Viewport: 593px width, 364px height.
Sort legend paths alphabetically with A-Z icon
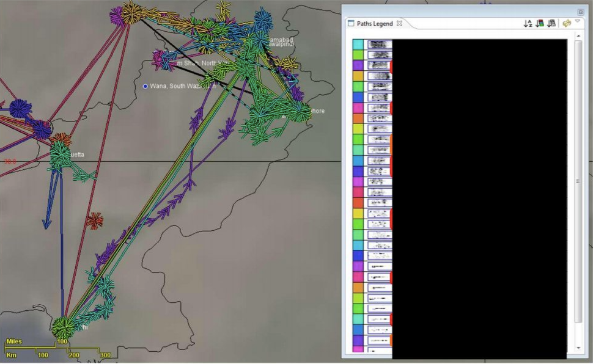(x=528, y=23)
